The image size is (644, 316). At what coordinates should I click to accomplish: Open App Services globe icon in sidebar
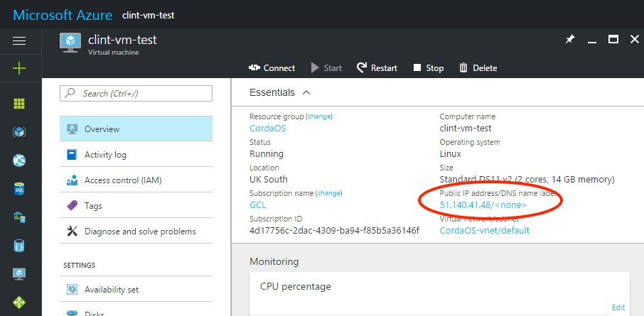19,160
